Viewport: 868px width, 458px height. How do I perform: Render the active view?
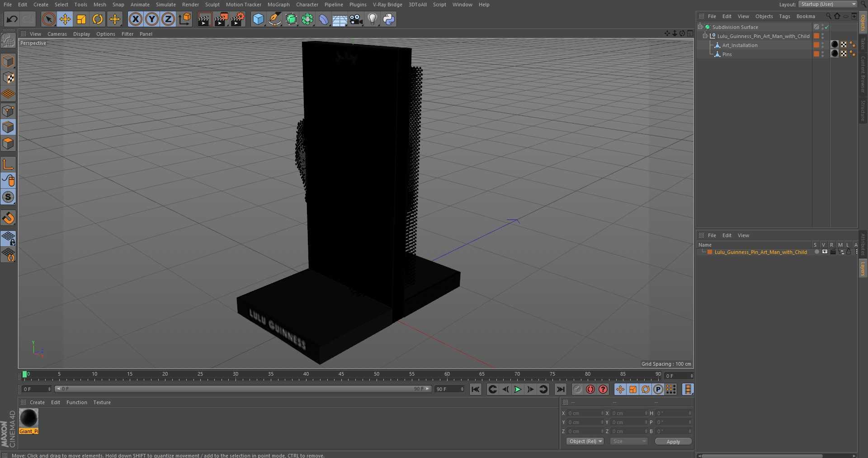tap(204, 19)
